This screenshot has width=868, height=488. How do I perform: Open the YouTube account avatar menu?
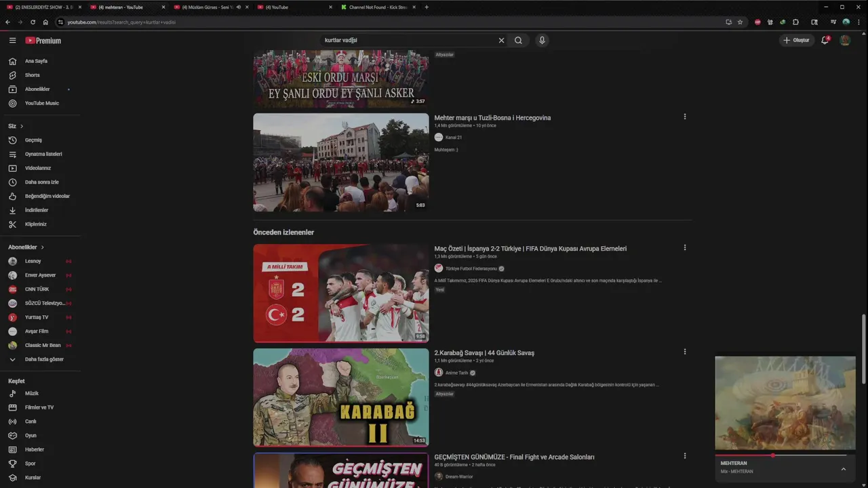[845, 40]
